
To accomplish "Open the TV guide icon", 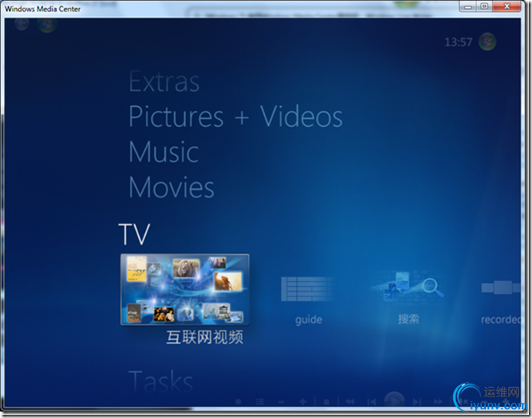I will [x=307, y=289].
